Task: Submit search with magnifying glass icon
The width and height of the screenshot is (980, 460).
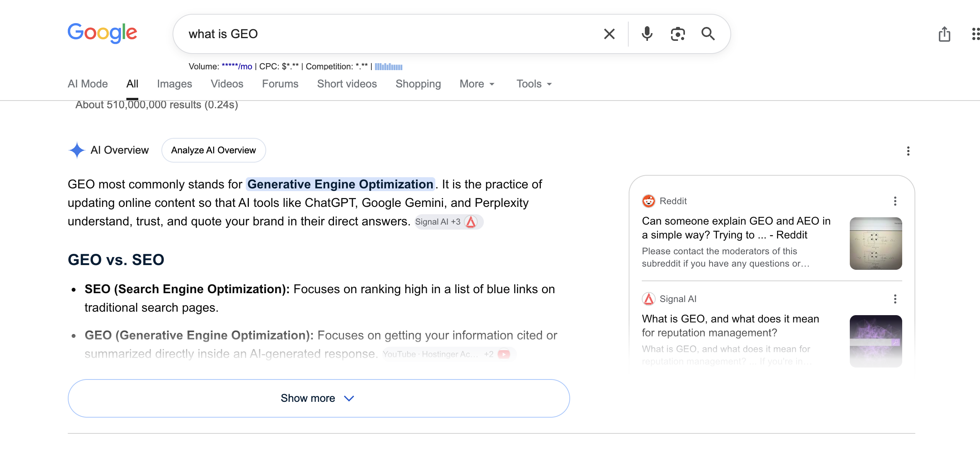Action: pyautogui.click(x=708, y=34)
